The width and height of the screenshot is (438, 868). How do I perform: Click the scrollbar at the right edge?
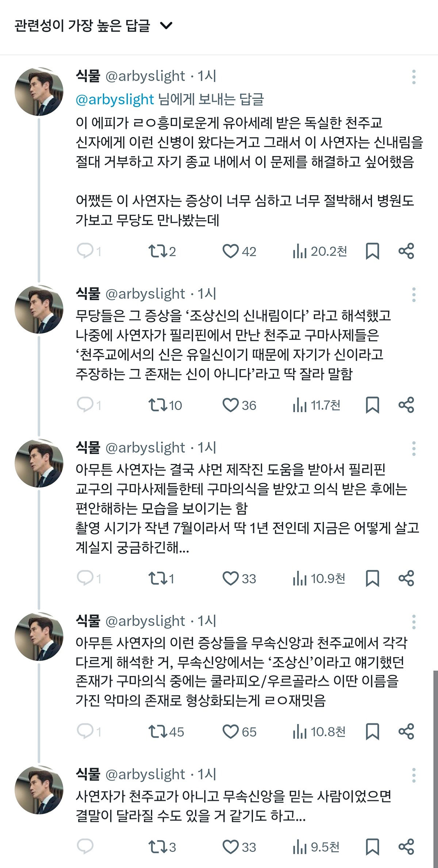(x=435, y=766)
